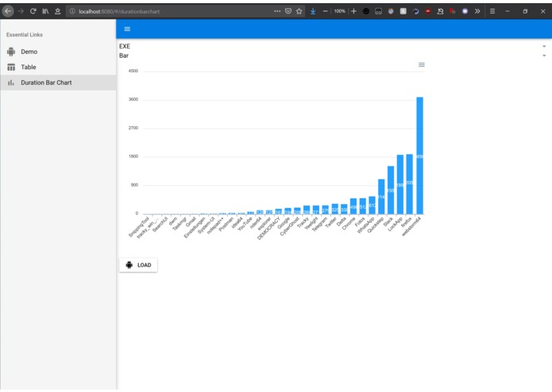
Task: Open the Bar select field
Action: (333, 56)
